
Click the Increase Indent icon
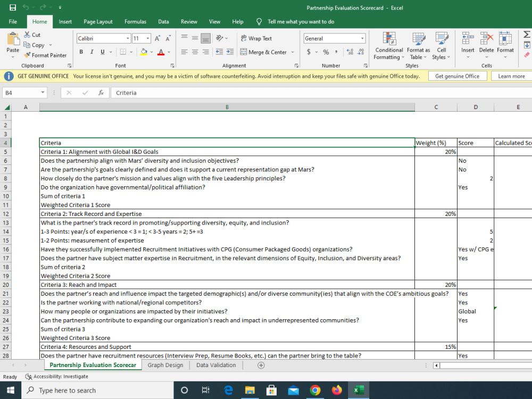coord(230,52)
